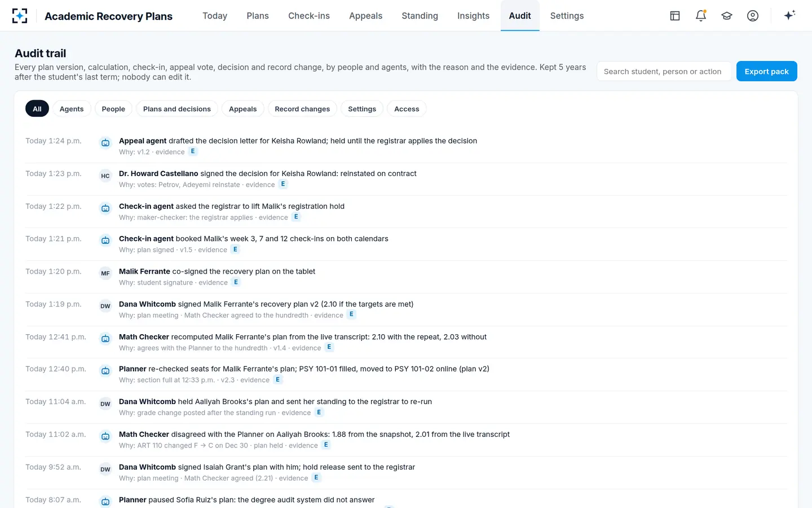Open the Settings navigation tab
Screen dimensions: 812x508
[567, 16]
